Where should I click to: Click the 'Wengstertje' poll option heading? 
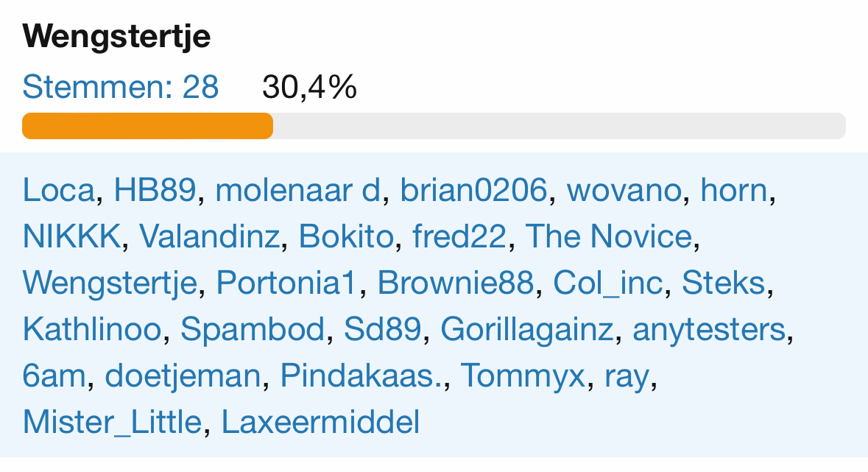(x=117, y=37)
